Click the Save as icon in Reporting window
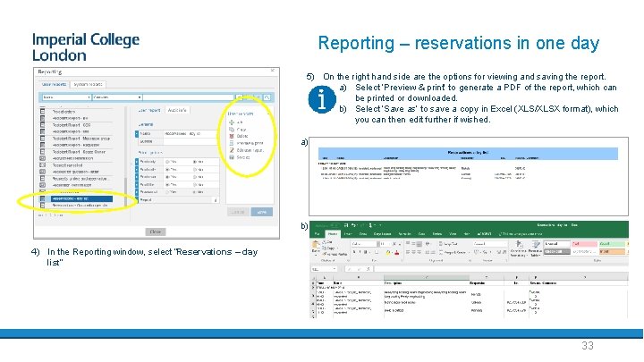The width and height of the screenshot is (644, 362). 232,156
